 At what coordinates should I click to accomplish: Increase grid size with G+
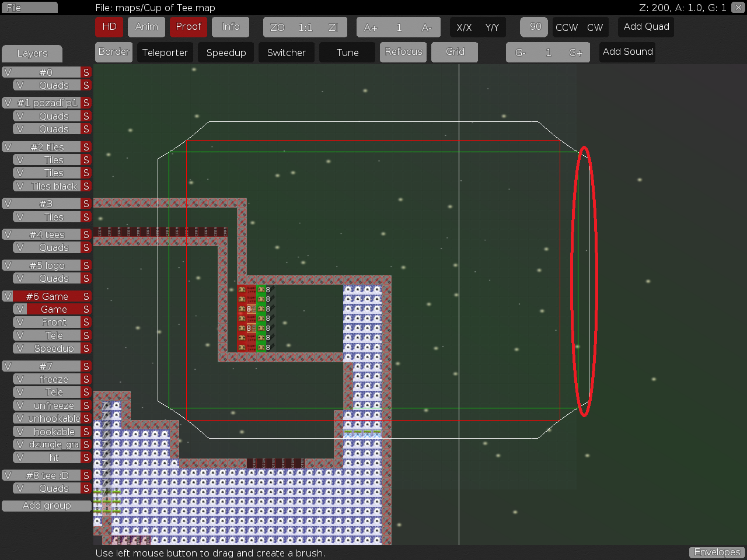click(x=575, y=52)
